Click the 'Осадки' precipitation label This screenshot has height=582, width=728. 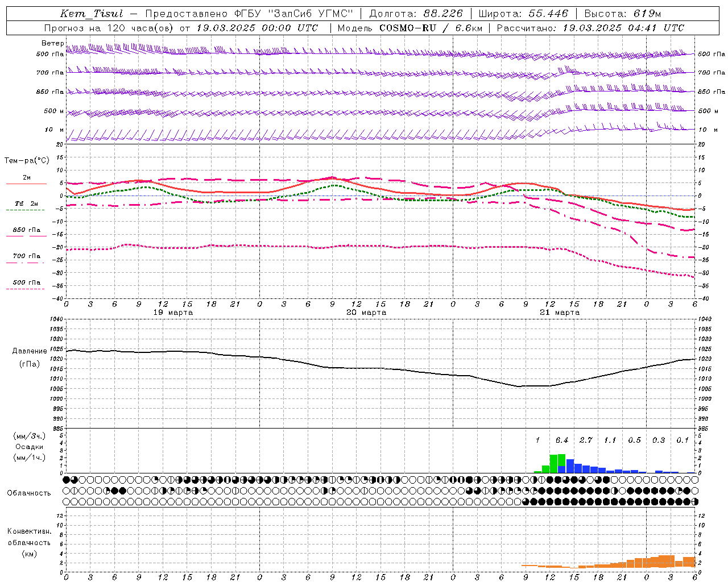(x=29, y=447)
